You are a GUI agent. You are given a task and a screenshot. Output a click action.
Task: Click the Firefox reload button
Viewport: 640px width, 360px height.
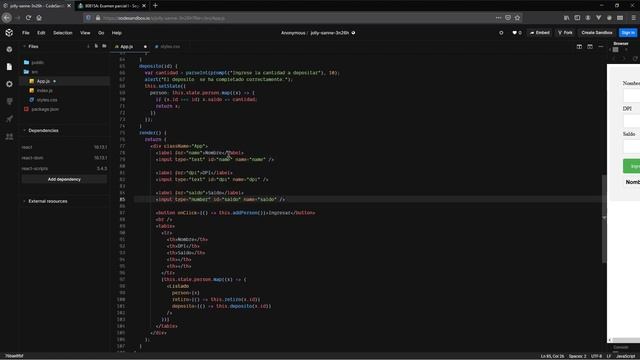click(x=28, y=18)
